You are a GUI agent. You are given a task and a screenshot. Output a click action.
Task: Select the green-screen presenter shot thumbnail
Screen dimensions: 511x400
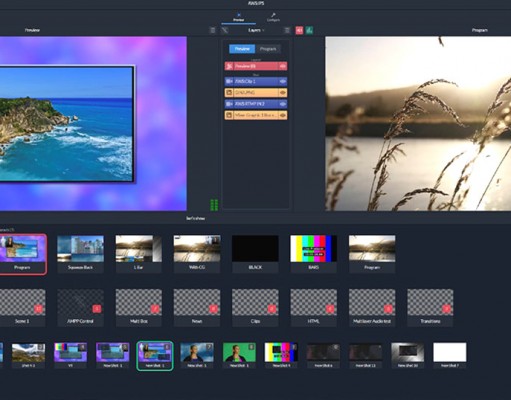tap(239, 356)
